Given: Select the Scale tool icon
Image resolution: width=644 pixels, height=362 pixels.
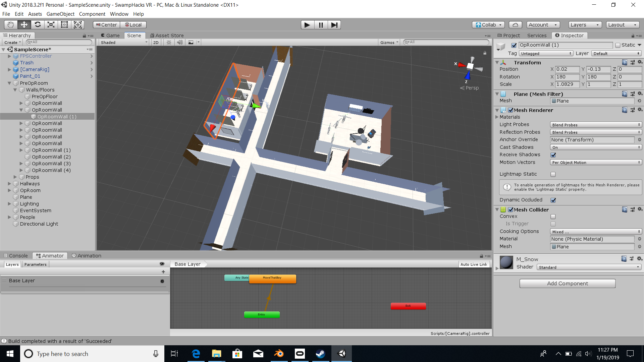Looking at the screenshot, I should pyautogui.click(x=51, y=24).
